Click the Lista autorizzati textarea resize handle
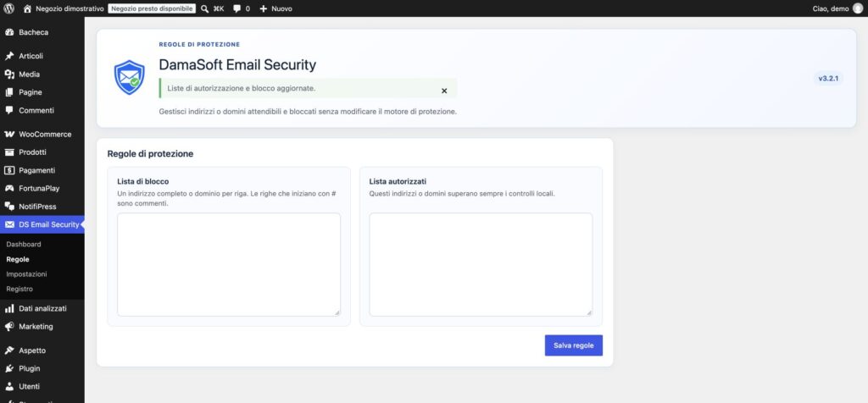Screen dimensions: 868x403 click(x=588, y=312)
